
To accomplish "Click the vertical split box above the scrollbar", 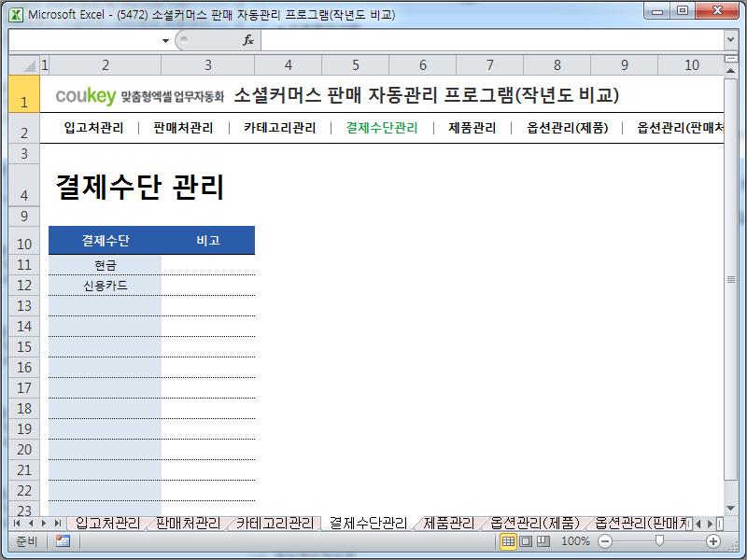I will coord(730,59).
